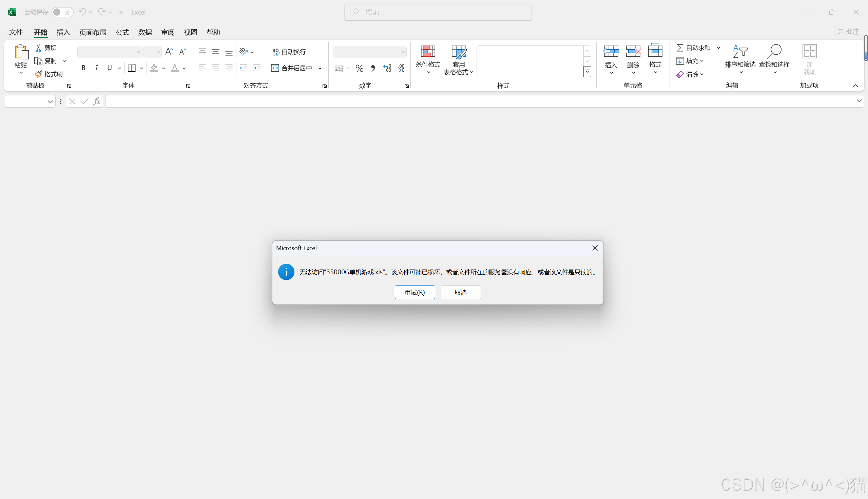Screen dimensions: 868x499
Task: Toggle Italic formatting button
Action: click(x=97, y=68)
